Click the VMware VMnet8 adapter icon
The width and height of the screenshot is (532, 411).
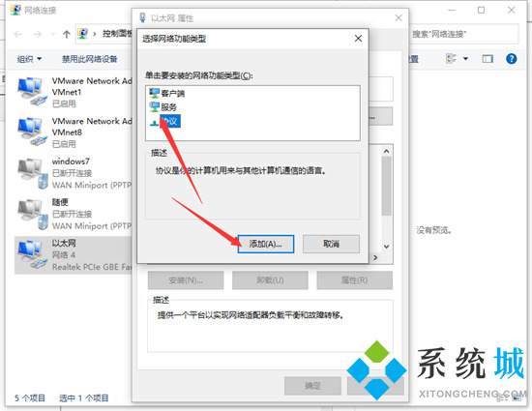pos(31,132)
